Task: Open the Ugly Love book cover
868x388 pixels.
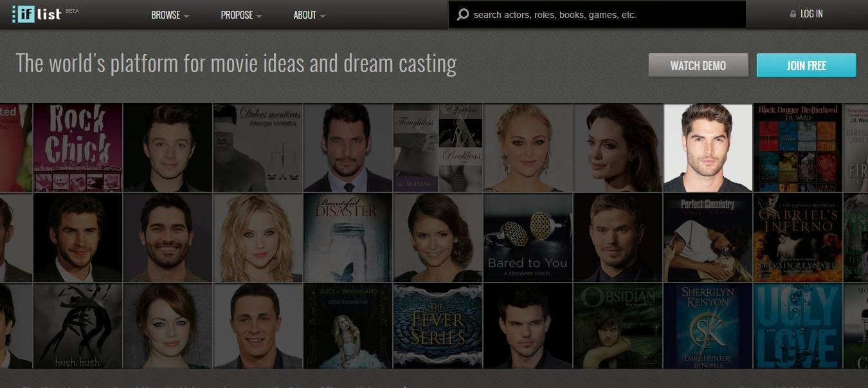Action: pyautogui.click(x=798, y=326)
